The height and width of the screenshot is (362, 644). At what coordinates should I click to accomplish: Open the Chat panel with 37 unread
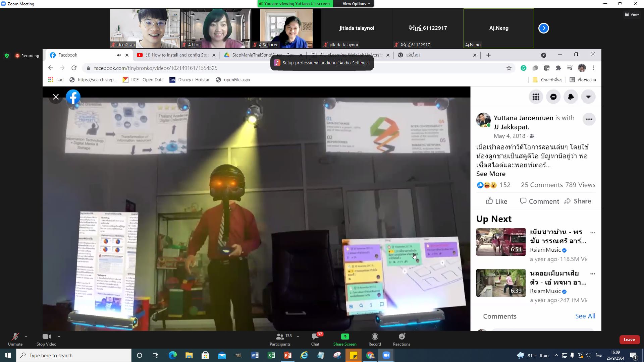(315, 339)
